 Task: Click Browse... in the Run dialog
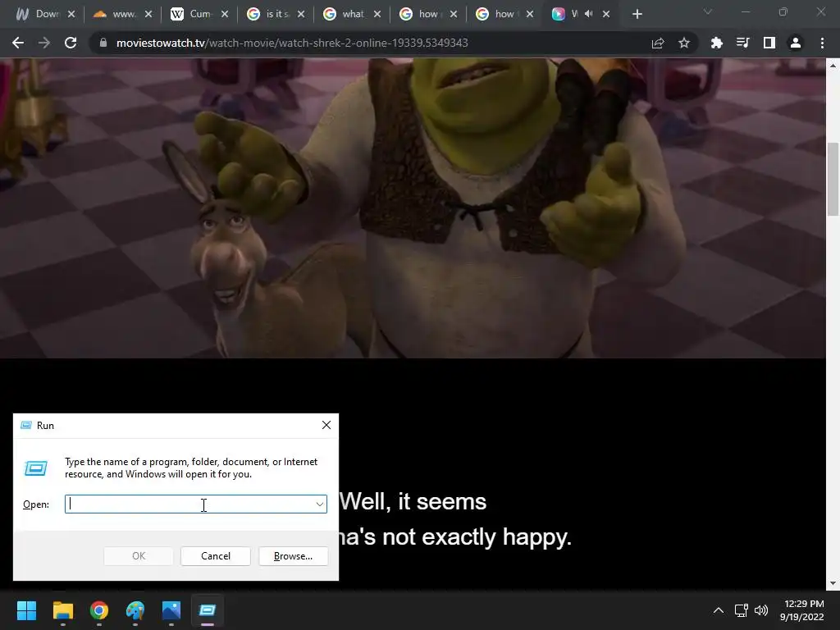click(293, 556)
